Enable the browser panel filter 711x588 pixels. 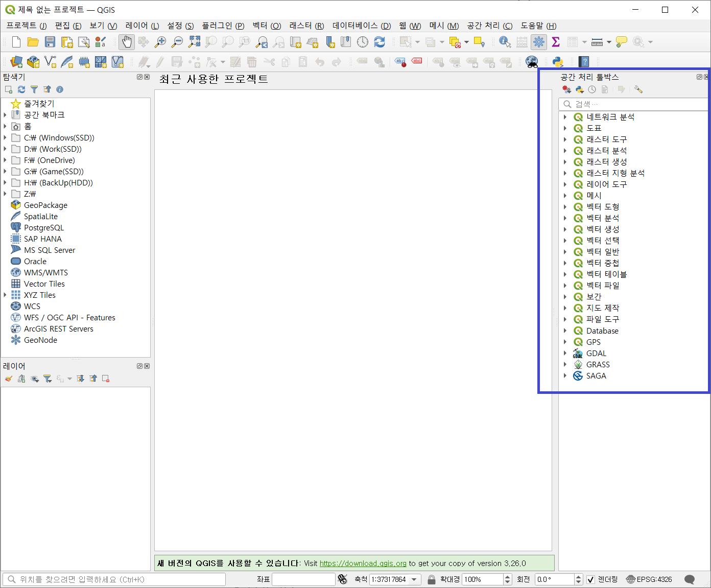[x=34, y=89]
